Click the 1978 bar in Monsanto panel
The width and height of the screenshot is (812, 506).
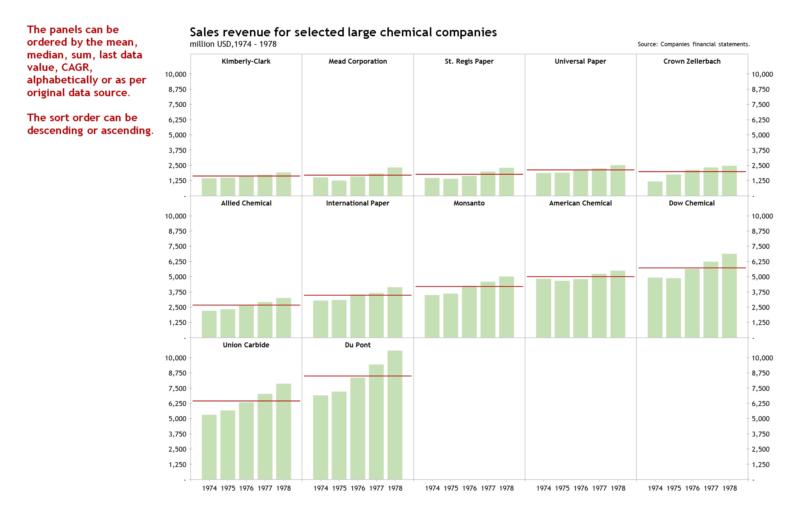(507, 307)
